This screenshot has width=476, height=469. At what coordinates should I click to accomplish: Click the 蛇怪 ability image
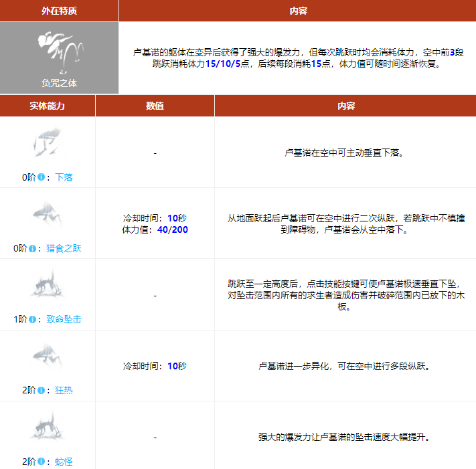(48, 428)
